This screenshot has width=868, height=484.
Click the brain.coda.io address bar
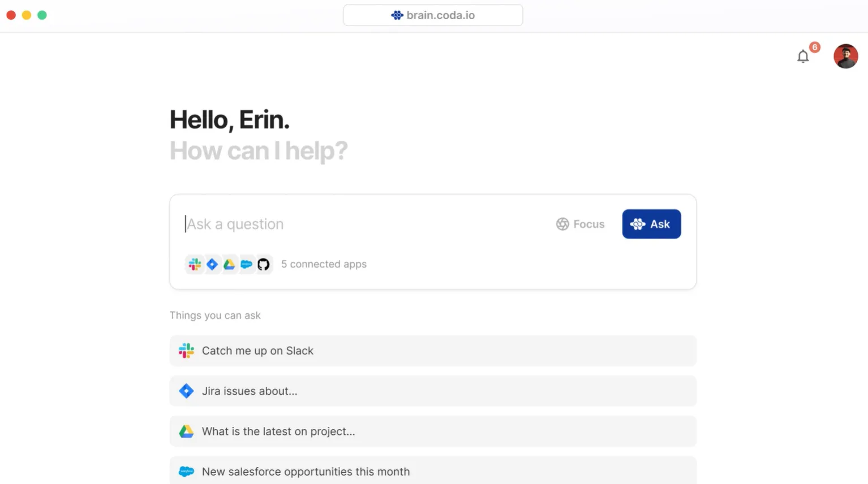(433, 15)
